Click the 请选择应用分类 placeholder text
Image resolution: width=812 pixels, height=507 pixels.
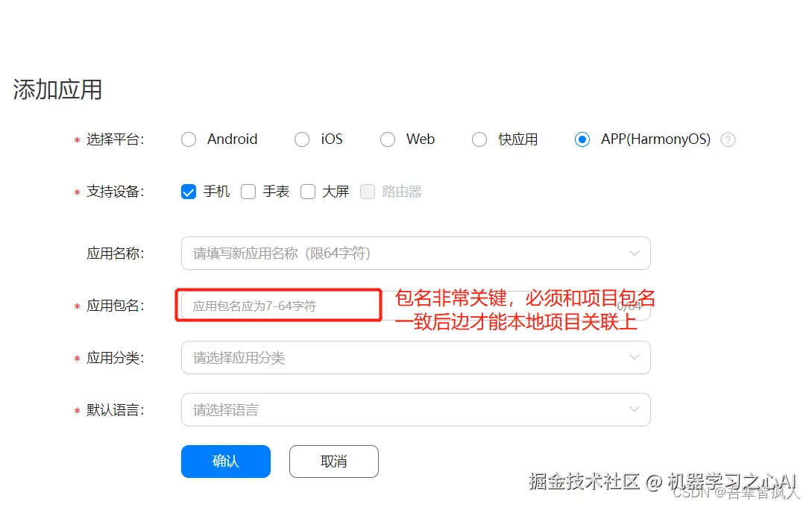point(239,358)
